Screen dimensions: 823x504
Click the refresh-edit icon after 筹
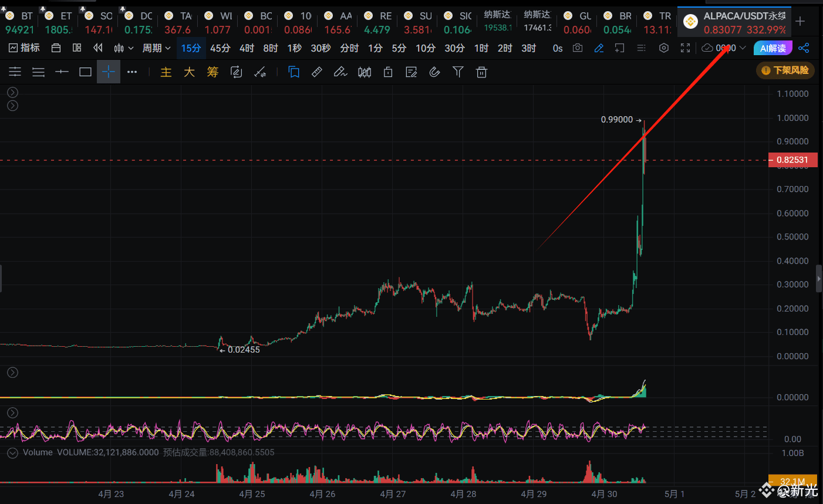coord(236,72)
